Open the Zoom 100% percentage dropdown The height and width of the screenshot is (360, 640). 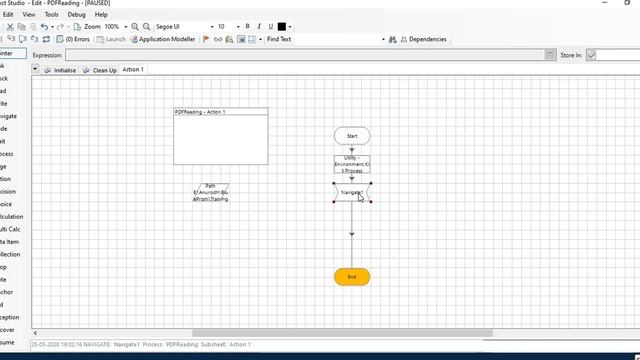click(125, 27)
